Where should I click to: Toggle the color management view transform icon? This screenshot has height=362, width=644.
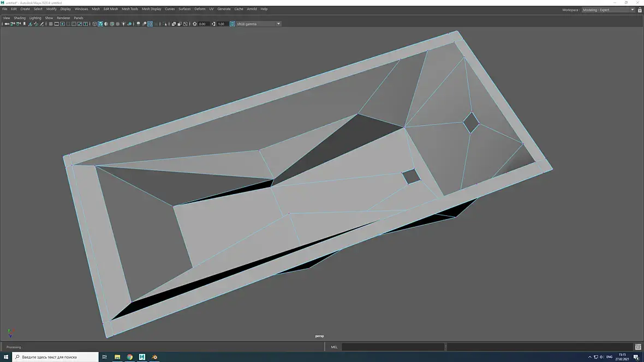(x=232, y=24)
